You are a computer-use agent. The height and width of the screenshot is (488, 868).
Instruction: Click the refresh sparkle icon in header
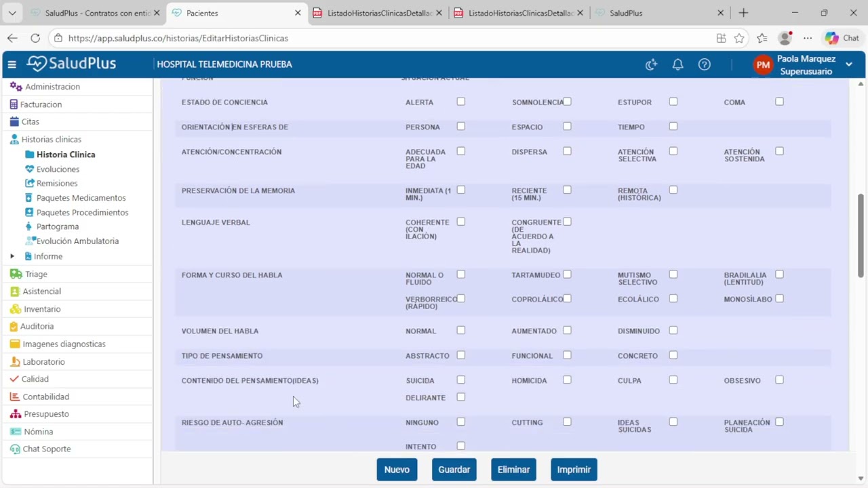tap(651, 64)
